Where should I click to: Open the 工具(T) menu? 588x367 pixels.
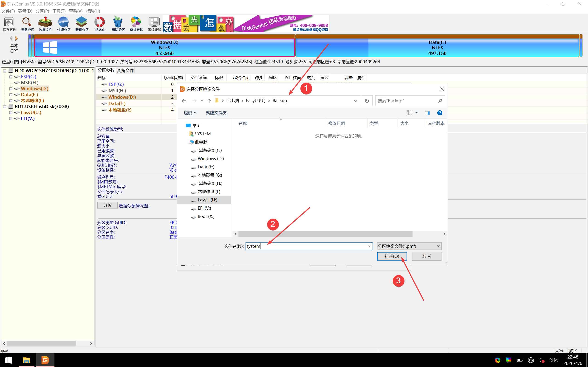(59, 11)
